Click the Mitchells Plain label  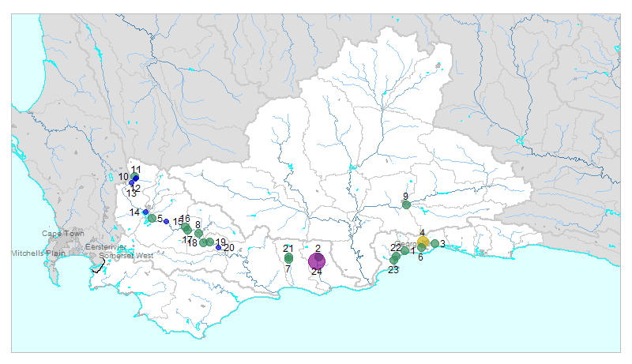(38, 253)
